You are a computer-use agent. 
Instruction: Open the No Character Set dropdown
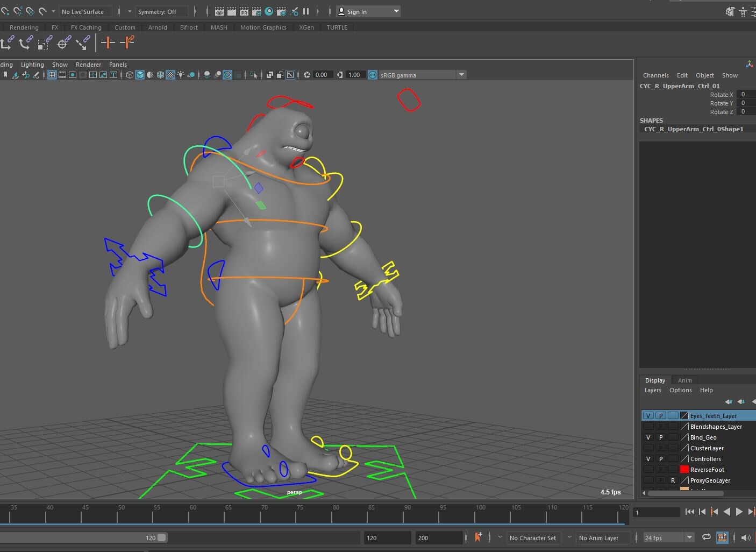(x=533, y=537)
